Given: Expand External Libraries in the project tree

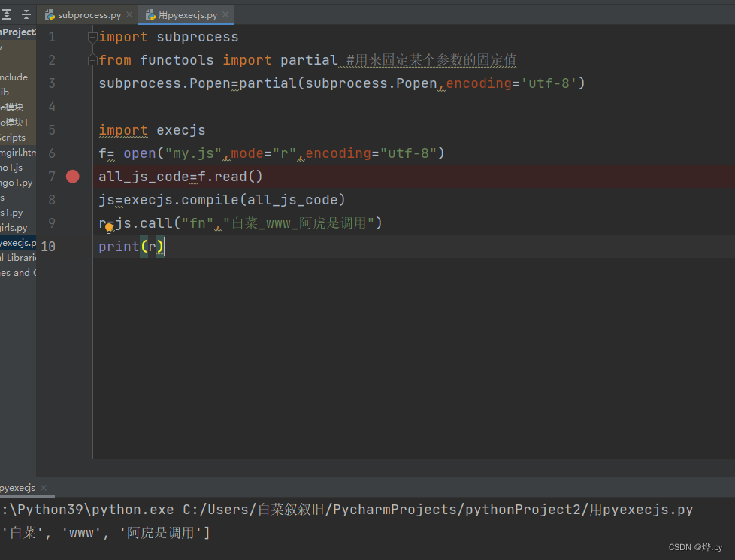Looking at the screenshot, I should click(17, 257).
